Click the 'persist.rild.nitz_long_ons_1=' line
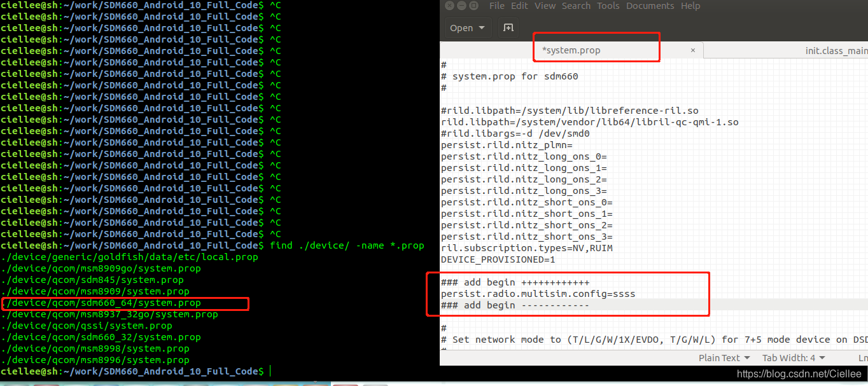Screen dimensions: 868x386 524,168
